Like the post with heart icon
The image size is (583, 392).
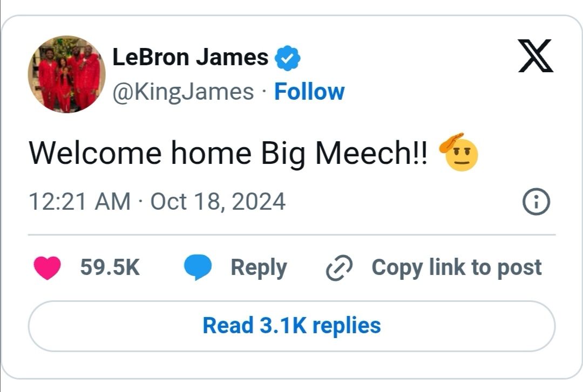48,268
